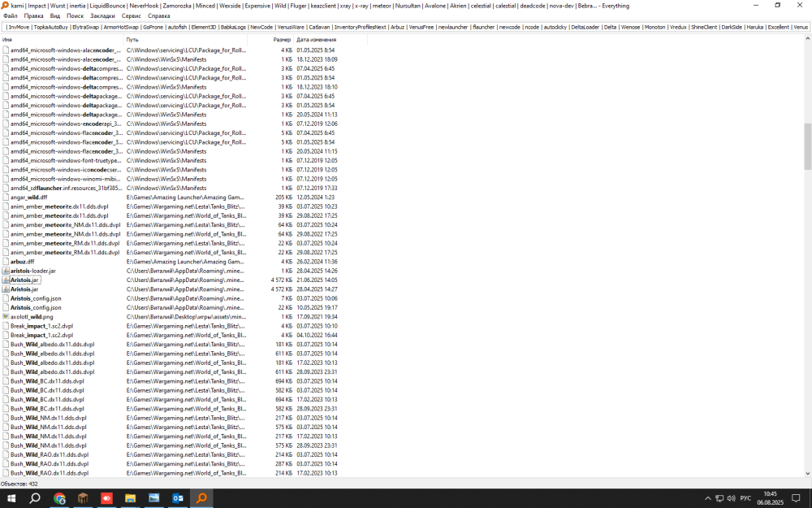Image resolution: width=812 pixels, height=508 pixels.
Task: Click the date 17.09.2021 19:34
Action: [x=317, y=317]
